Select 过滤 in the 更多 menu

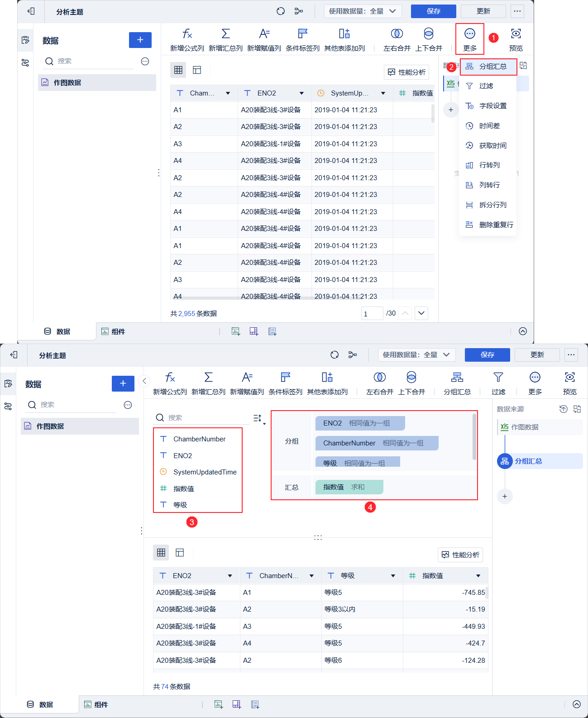(488, 86)
